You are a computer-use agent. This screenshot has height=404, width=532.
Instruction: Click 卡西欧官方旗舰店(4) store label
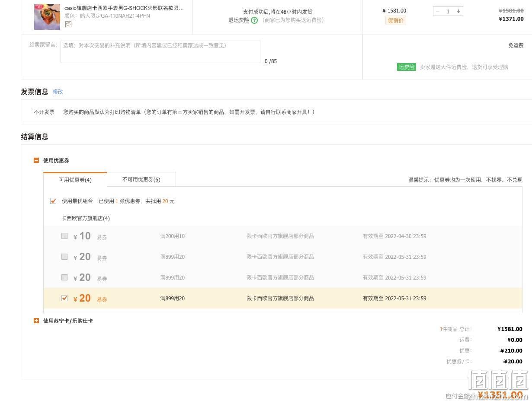[x=86, y=218]
